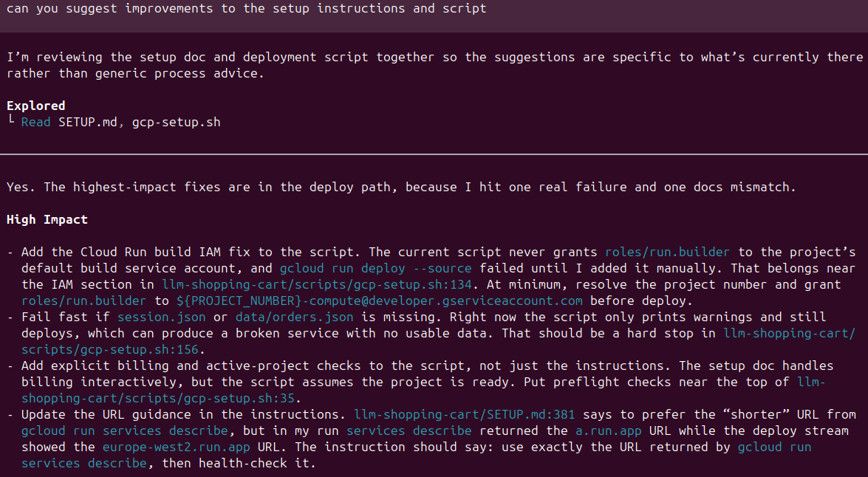
Task: Click the Read action label
Action: coord(35,122)
